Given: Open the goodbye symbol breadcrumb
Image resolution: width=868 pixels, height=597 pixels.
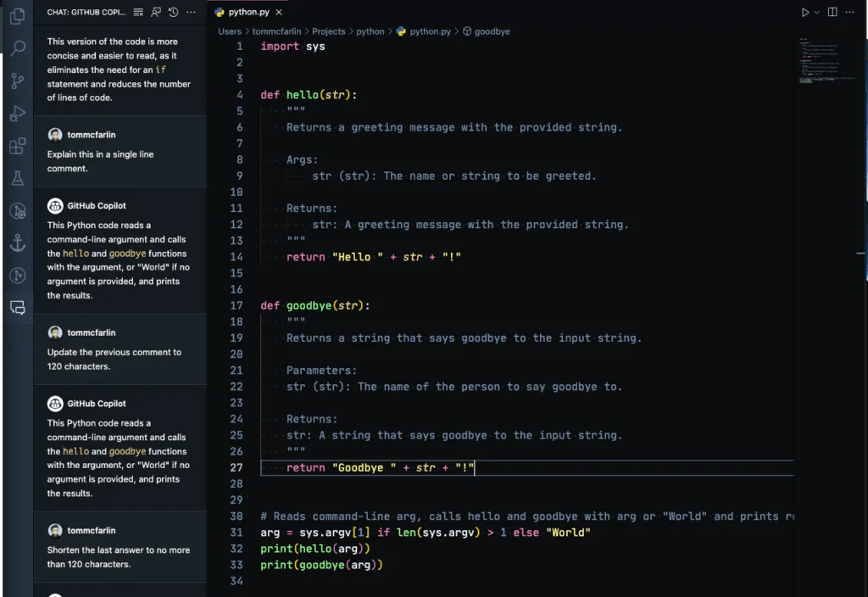Looking at the screenshot, I should [487, 31].
